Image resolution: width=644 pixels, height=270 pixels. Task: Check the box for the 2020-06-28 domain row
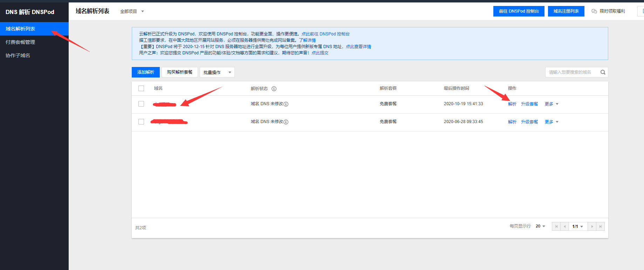(141, 122)
